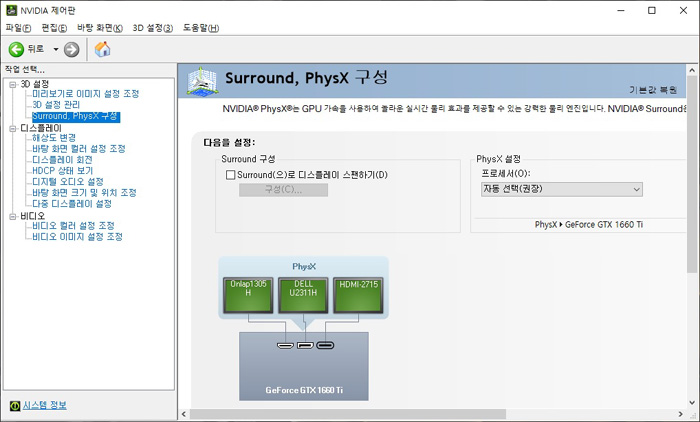Click the PhysX label above the monitors
The width and height of the screenshot is (700, 422).
pos(304,267)
